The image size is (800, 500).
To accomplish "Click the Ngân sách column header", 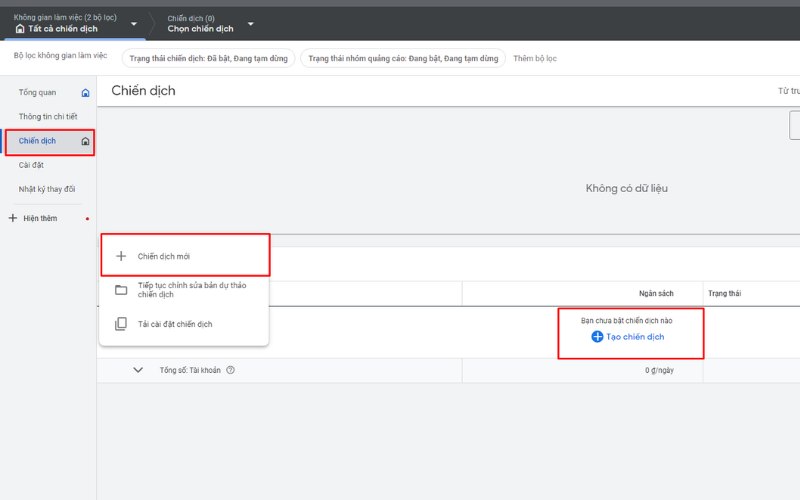I will [656, 293].
